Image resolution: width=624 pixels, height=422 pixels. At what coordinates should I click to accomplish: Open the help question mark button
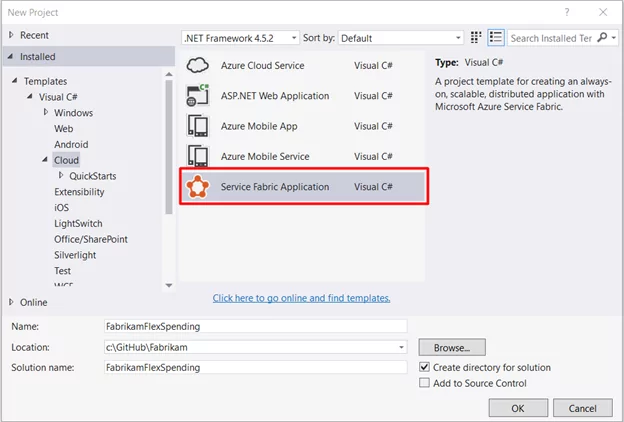click(x=567, y=12)
